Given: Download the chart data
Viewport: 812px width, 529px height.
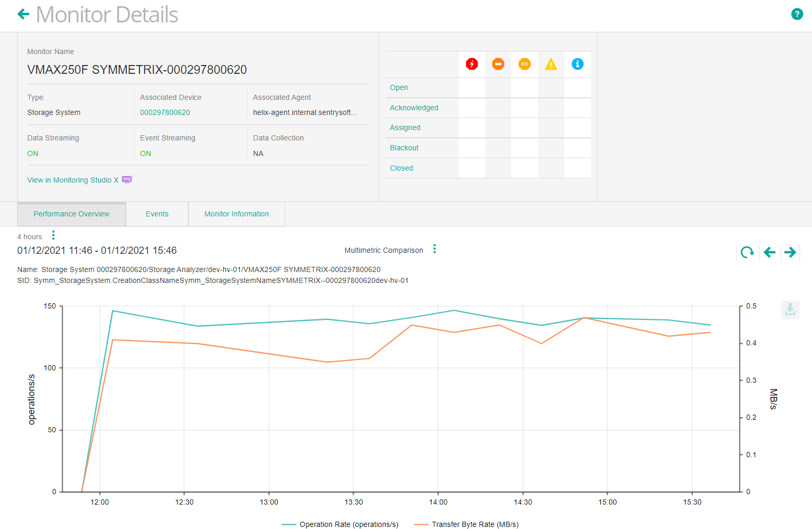Looking at the screenshot, I should tap(790, 309).
